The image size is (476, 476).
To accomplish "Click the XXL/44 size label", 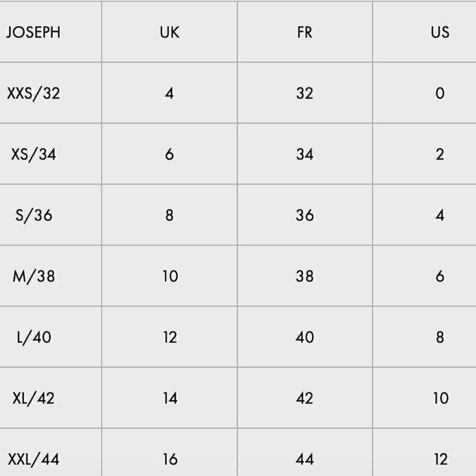I will [x=33, y=459].
